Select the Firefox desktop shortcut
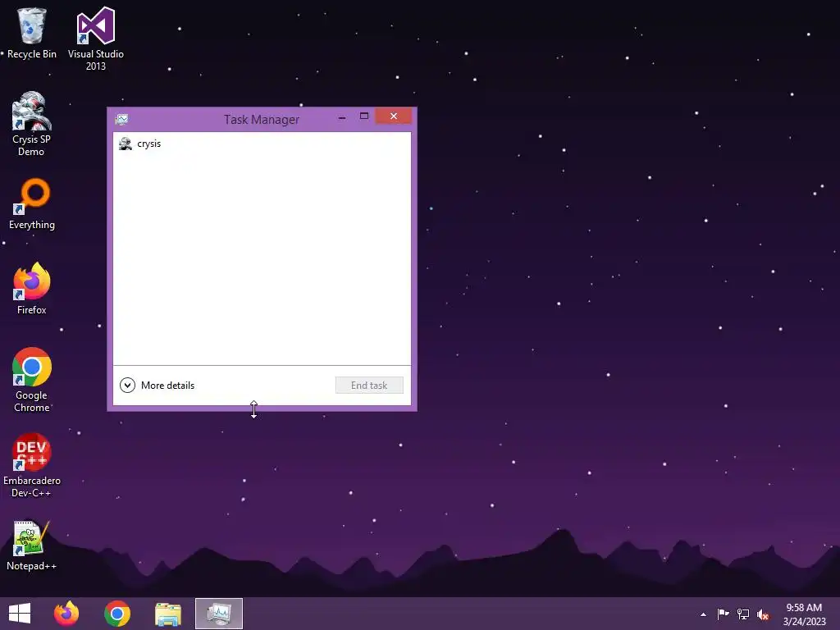 (x=32, y=290)
